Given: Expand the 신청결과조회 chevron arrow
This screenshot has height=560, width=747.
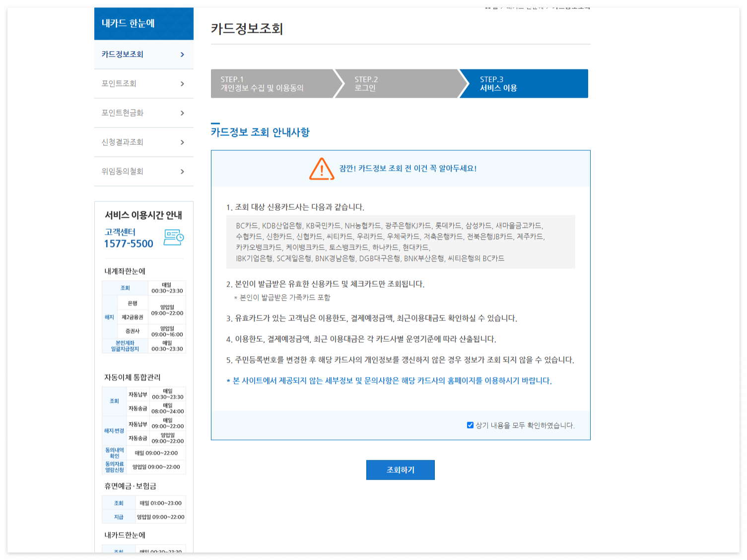Looking at the screenshot, I should pyautogui.click(x=182, y=142).
